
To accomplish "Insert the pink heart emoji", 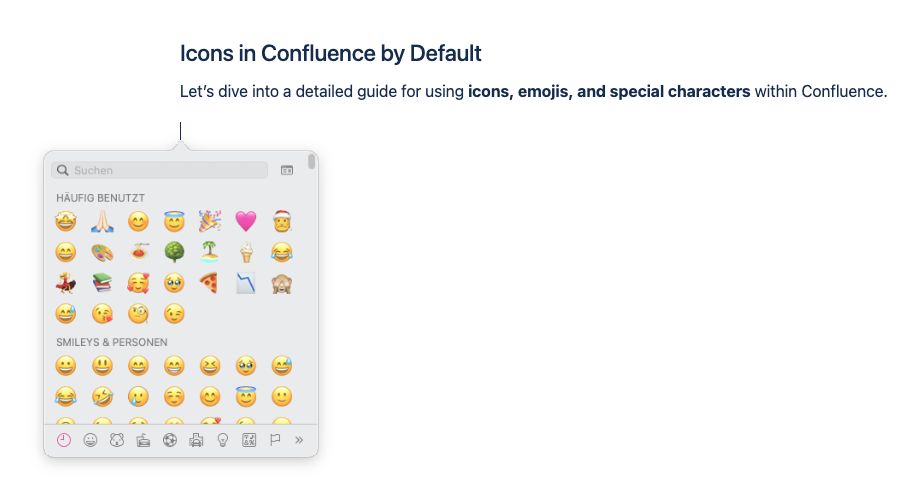I will (246, 221).
